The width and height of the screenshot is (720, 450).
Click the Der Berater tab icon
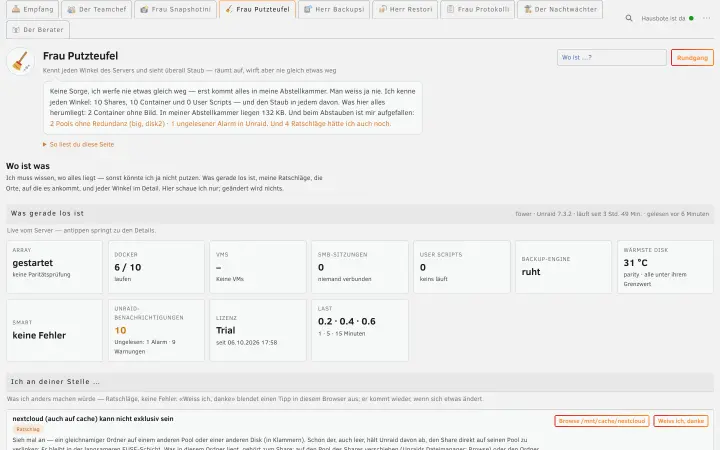pos(16,29)
